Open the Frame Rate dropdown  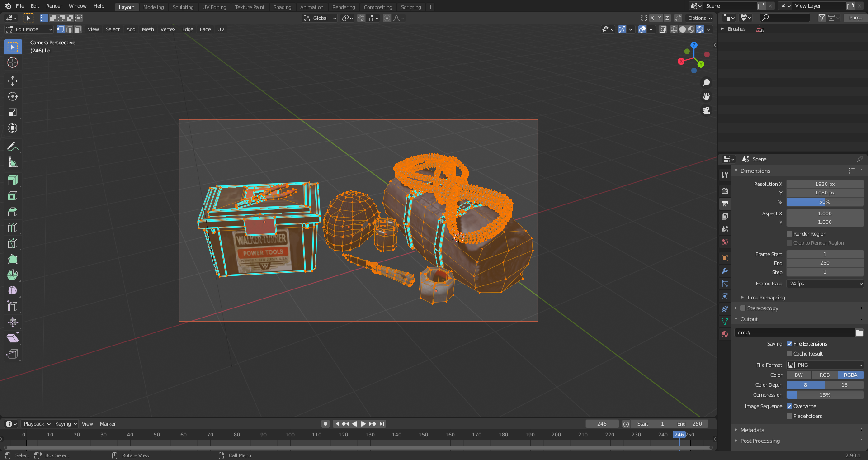825,284
